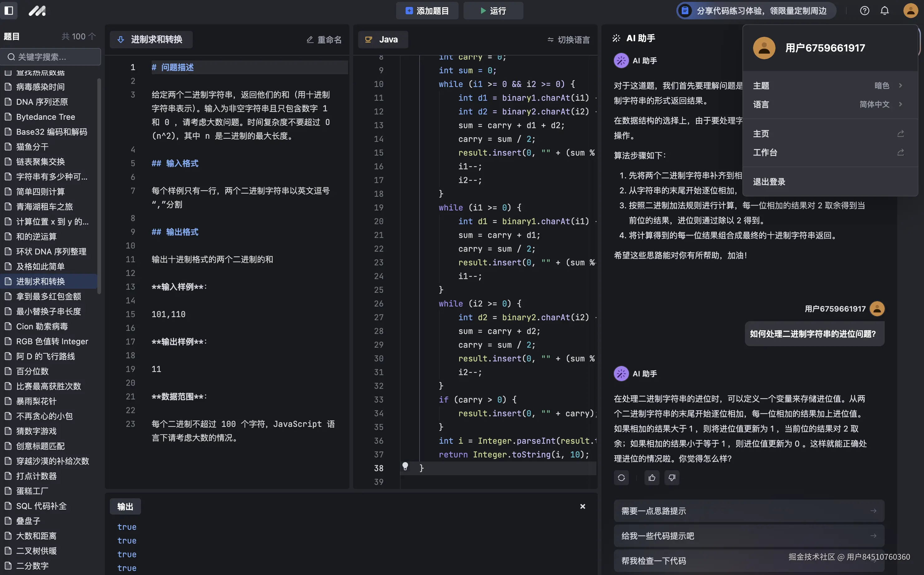Give a thumbs up to the AI answer
Screen dimensions: 924x575
(651, 478)
